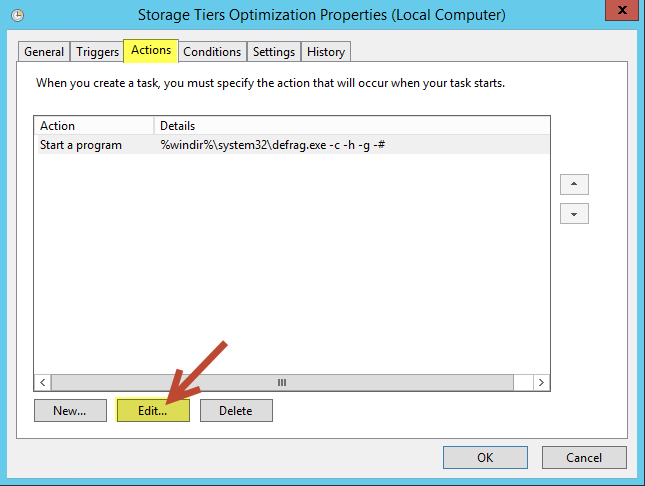Click the clock icon in title bar
The height and width of the screenshot is (486, 645).
pyautogui.click(x=17, y=16)
